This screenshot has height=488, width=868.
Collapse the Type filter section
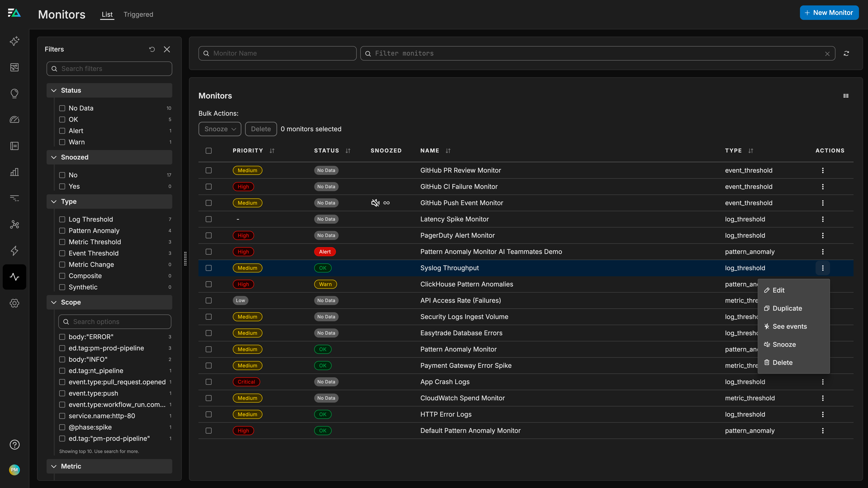pyautogui.click(x=109, y=201)
